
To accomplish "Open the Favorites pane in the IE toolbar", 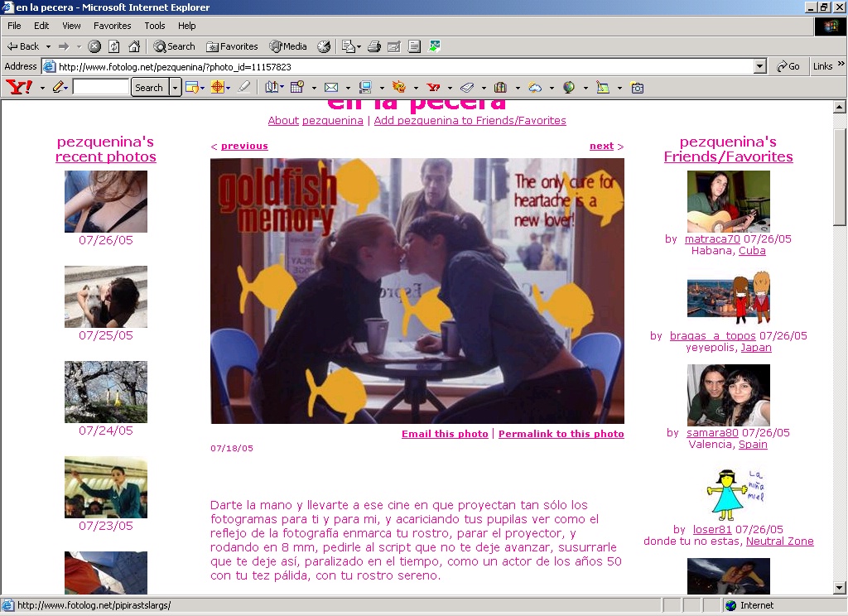I will tap(232, 46).
